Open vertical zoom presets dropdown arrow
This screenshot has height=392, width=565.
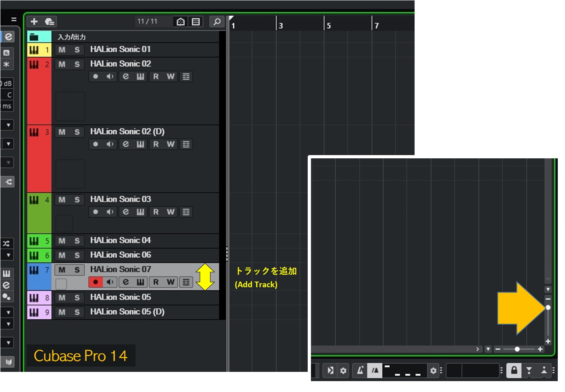[548, 289]
